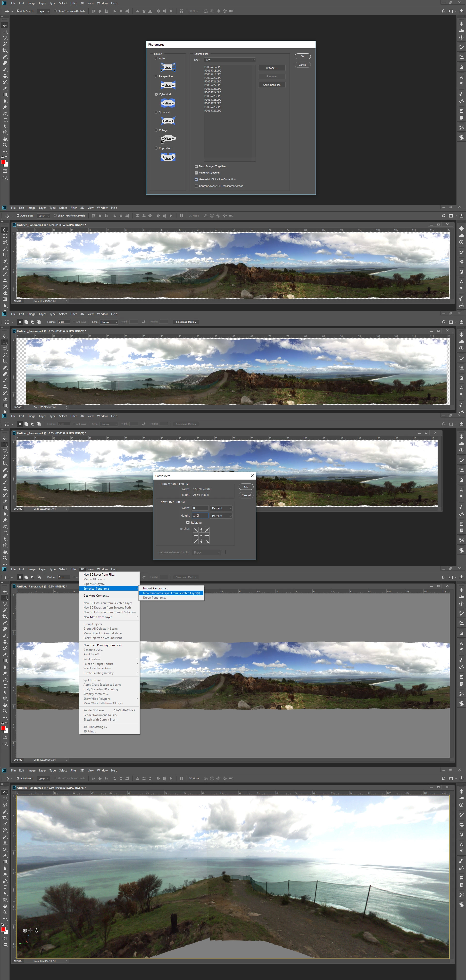
Task: Click the Auto layout thumbnail icon in Photomerge
Action: (x=168, y=68)
